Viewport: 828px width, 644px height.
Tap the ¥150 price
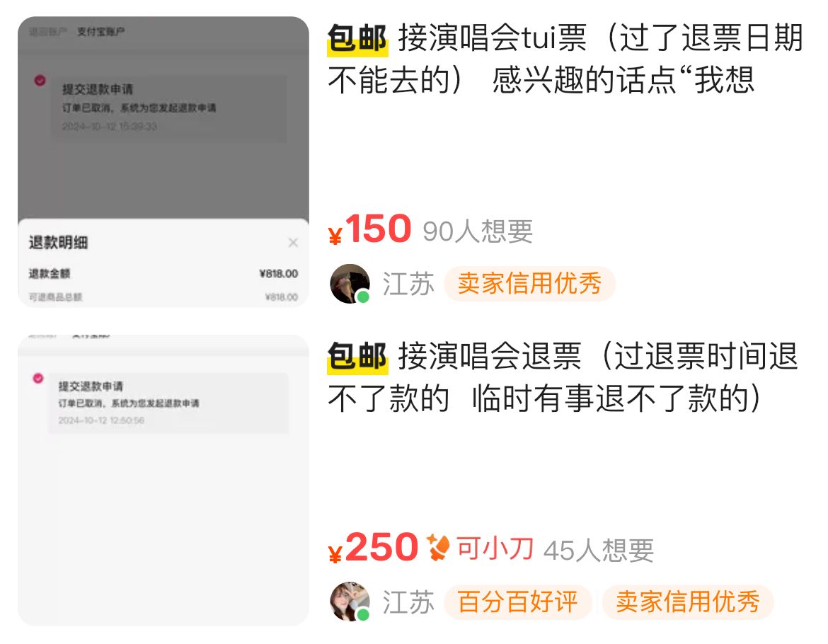(x=369, y=229)
